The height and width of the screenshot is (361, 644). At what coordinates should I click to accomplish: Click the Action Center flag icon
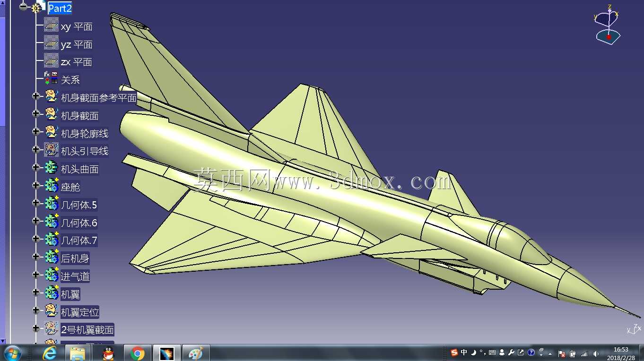tap(563, 353)
